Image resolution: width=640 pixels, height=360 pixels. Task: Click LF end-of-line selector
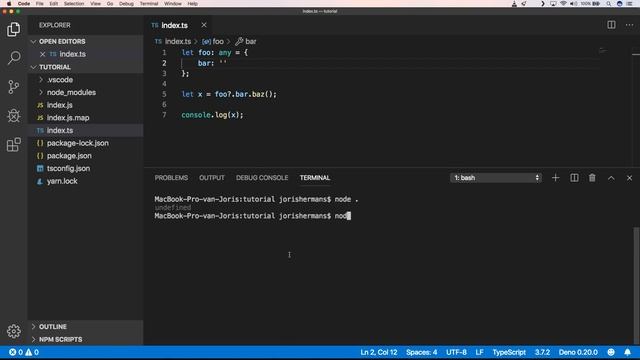click(x=480, y=352)
